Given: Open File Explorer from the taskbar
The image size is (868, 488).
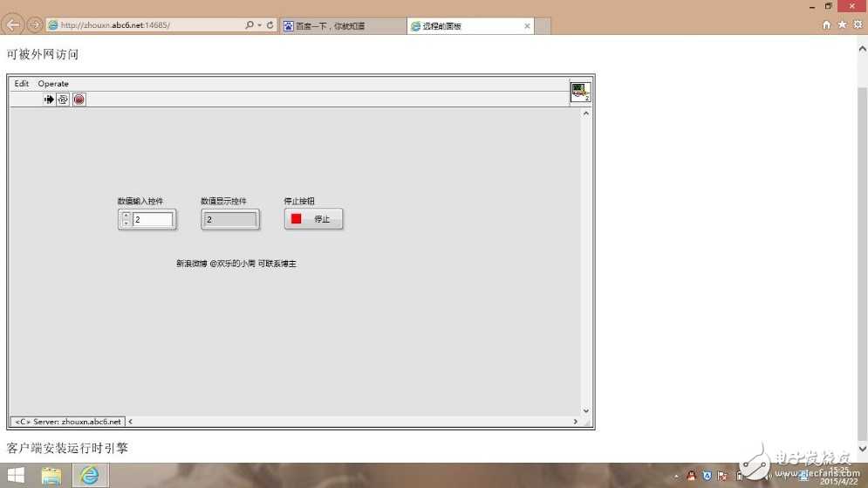Looking at the screenshot, I should point(51,476).
